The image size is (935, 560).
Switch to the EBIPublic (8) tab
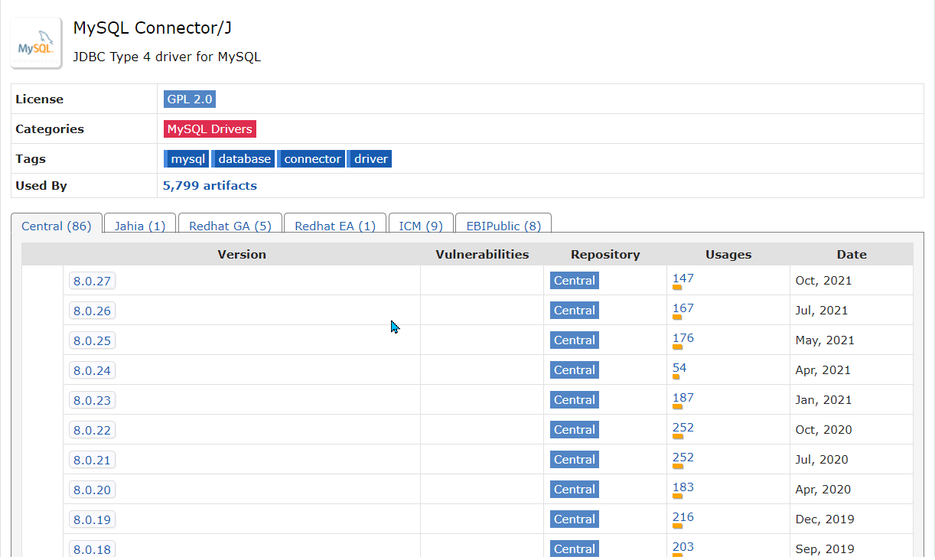pyautogui.click(x=503, y=226)
